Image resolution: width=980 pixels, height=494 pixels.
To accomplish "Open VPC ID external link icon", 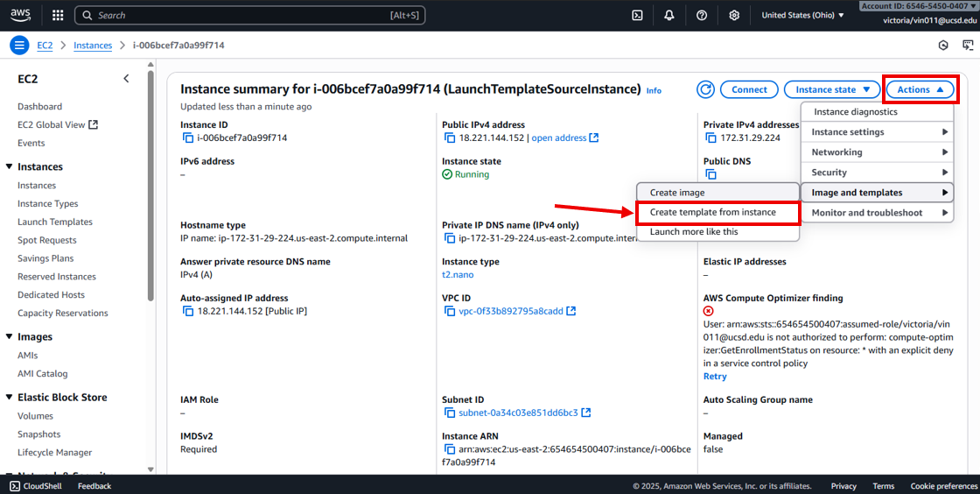I will (x=570, y=311).
